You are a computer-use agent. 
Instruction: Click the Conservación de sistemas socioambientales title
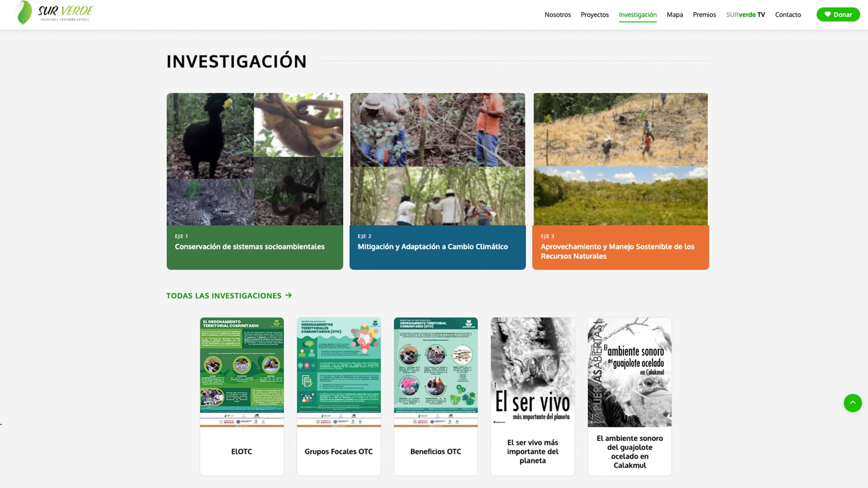pos(250,247)
